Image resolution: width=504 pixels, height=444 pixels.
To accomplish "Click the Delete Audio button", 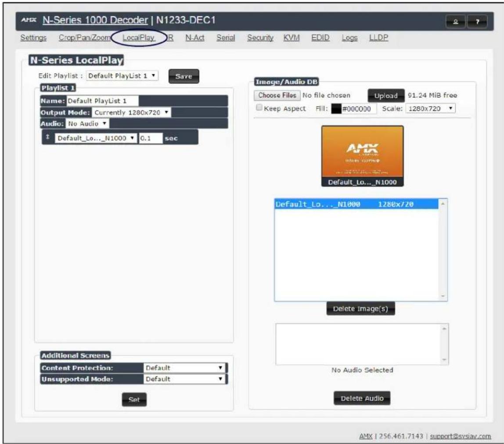I will pyautogui.click(x=362, y=398).
